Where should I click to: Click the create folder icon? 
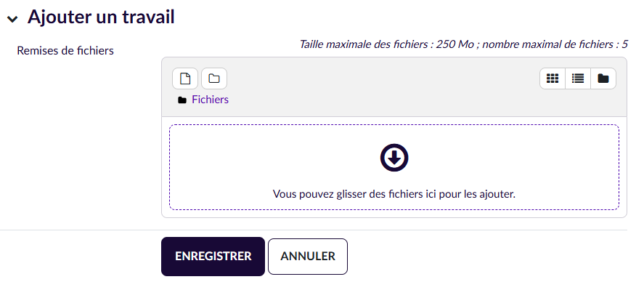point(214,78)
